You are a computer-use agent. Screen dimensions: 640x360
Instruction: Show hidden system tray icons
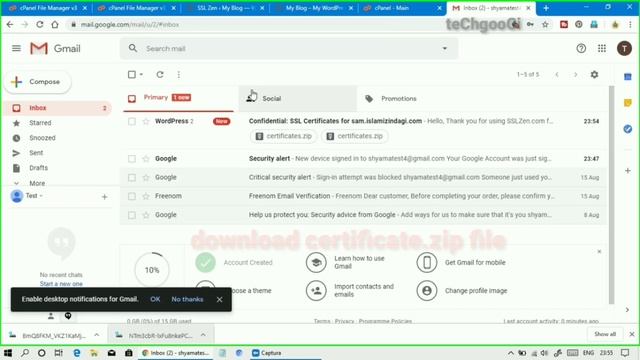pos(511,353)
